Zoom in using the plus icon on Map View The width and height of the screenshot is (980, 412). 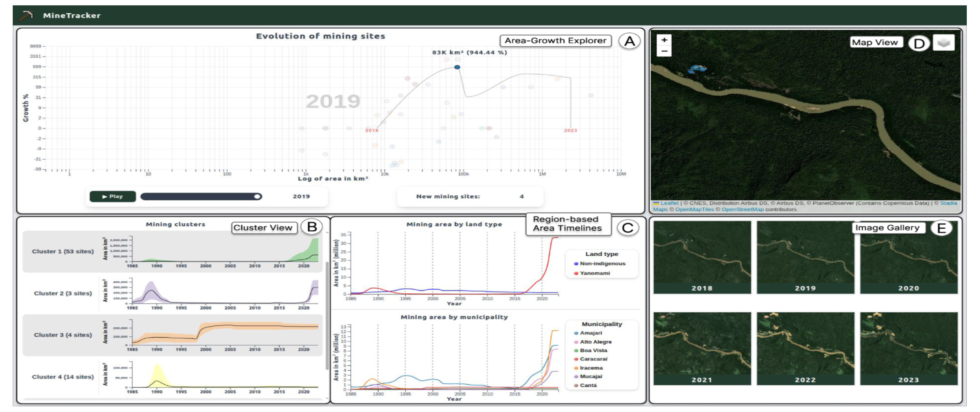664,40
